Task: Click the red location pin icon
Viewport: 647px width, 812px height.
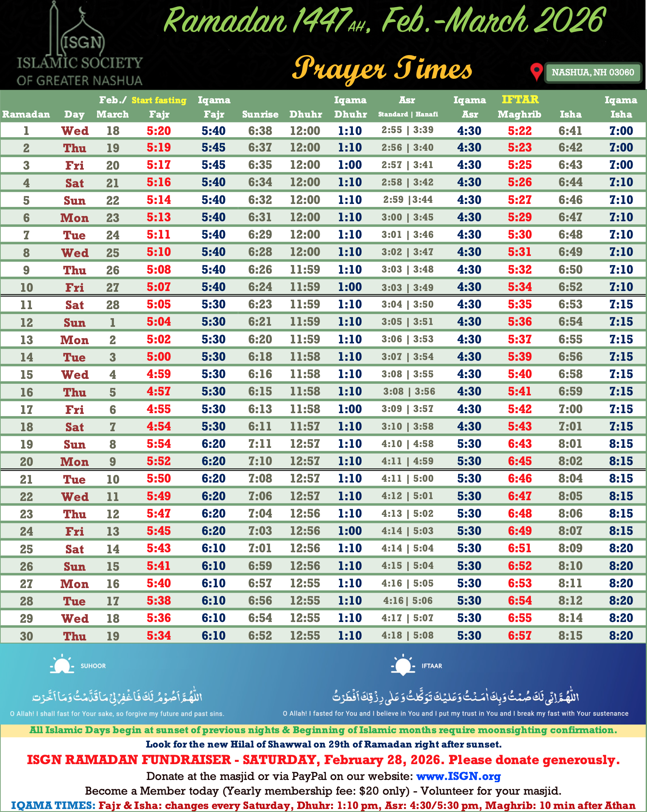Action: click(536, 72)
